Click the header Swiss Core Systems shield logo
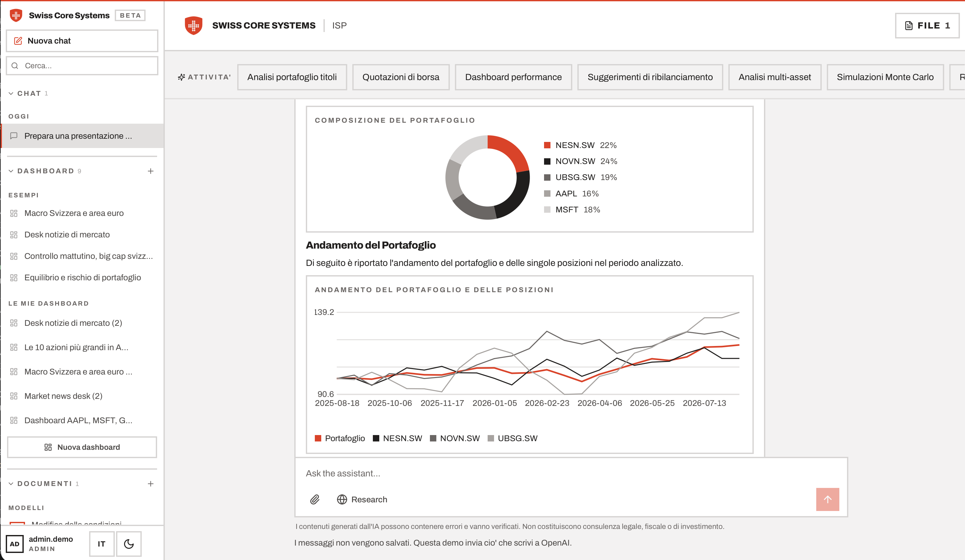 coord(193,25)
